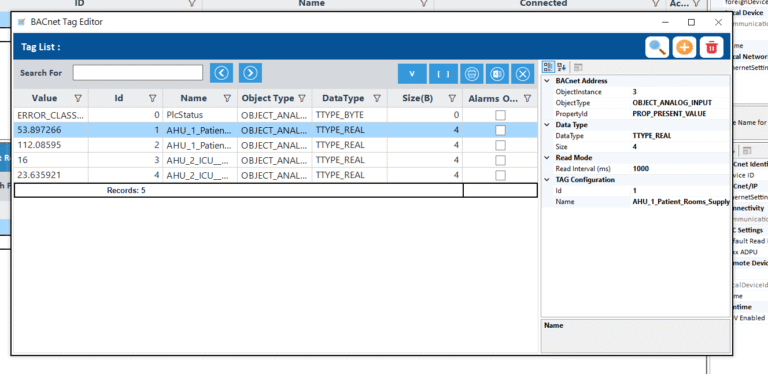Click the 'V' toolbar button

click(x=412, y=74)
